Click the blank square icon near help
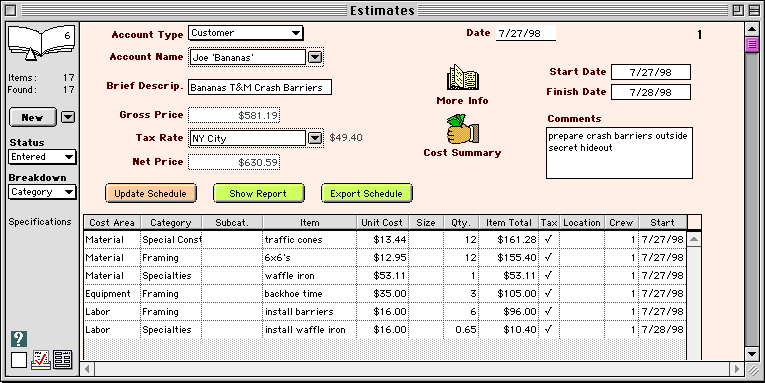Screen dimensions: 765x383 [x=19, y=360]
